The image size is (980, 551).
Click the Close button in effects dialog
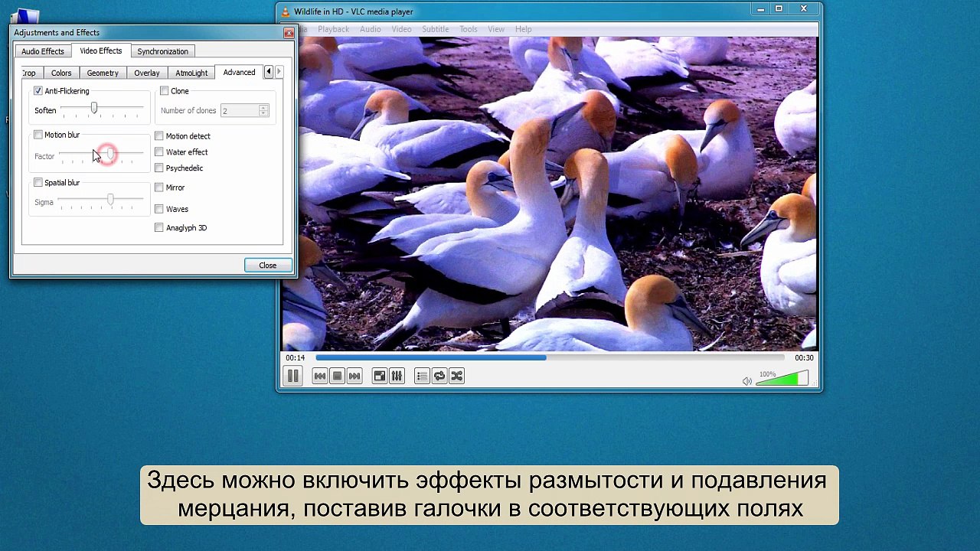(267, 266)
